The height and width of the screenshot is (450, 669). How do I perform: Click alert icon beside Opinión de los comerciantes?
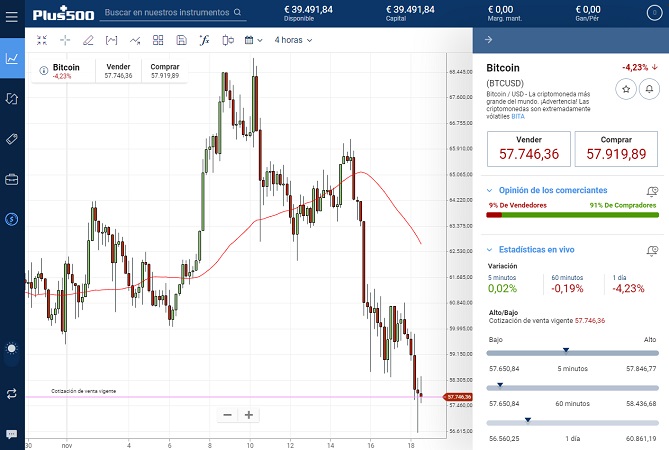(x=652, y=191)
